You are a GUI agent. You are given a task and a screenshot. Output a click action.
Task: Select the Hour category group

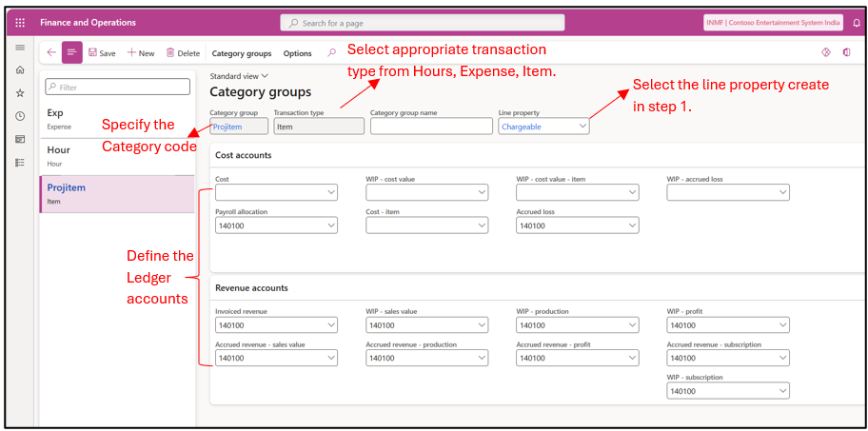point(117,156)
